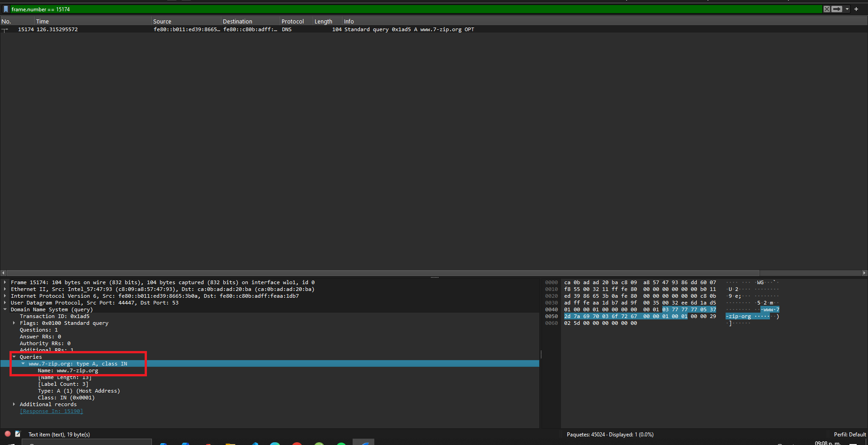This screenshot has height=445, width=868.
Task: Follow the Response In: 15190 link
Action: pyautogui.click(x=51, y=411)
